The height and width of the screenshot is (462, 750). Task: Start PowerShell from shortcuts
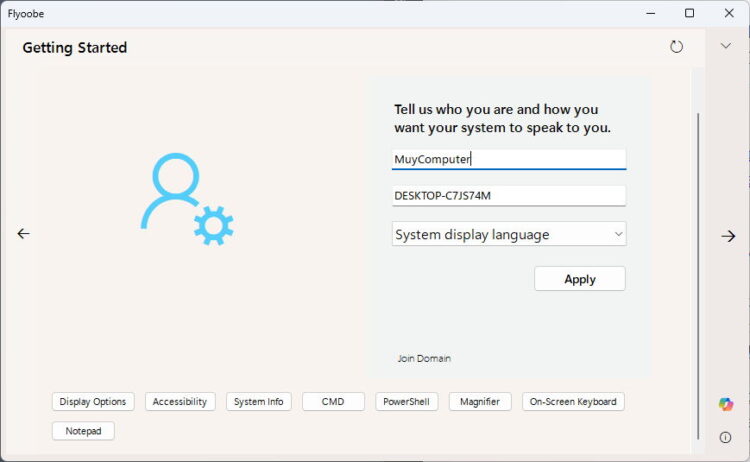407,402
